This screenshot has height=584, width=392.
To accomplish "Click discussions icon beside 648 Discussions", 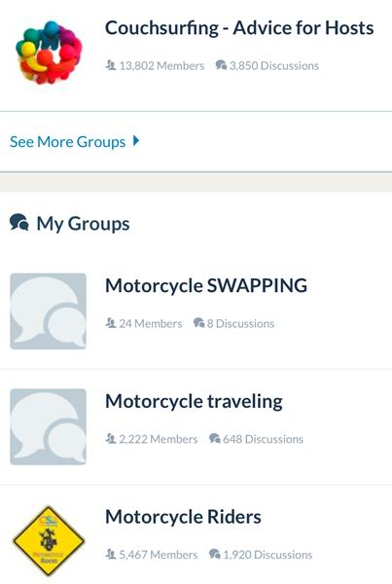I will pos(215,438).
